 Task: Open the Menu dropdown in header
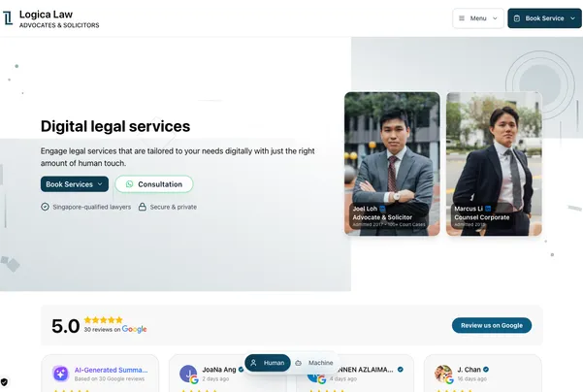pyautogui.click(x=478, y=18)
